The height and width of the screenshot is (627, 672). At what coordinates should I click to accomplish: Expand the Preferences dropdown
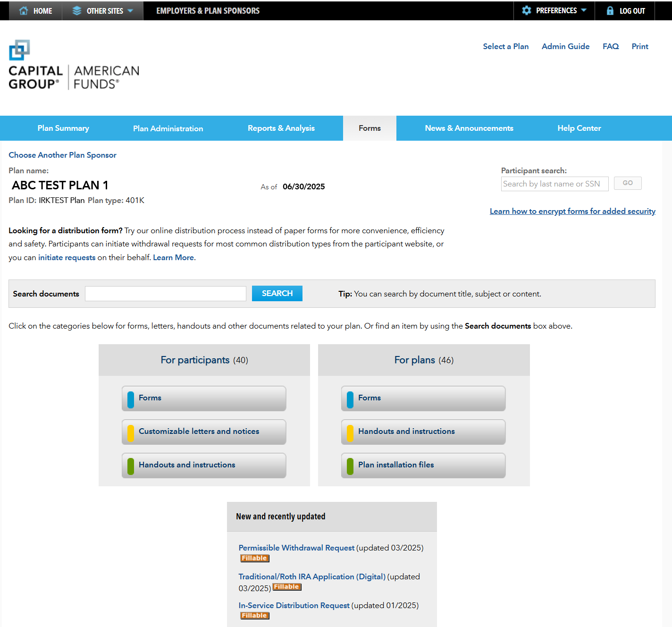coord(585,10)
